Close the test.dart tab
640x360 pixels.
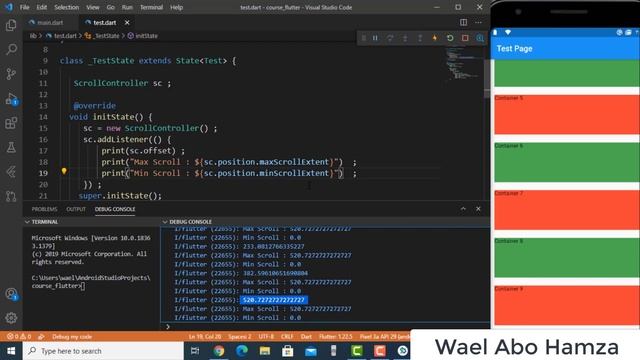pyautogui.click(x=127, y=22)
